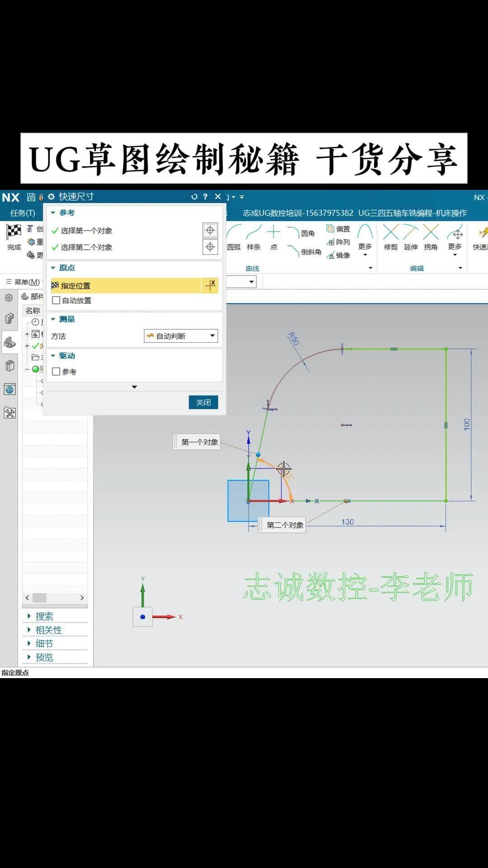
Task: Select the Point (点) tool
Action: click(x=273, y=237)
